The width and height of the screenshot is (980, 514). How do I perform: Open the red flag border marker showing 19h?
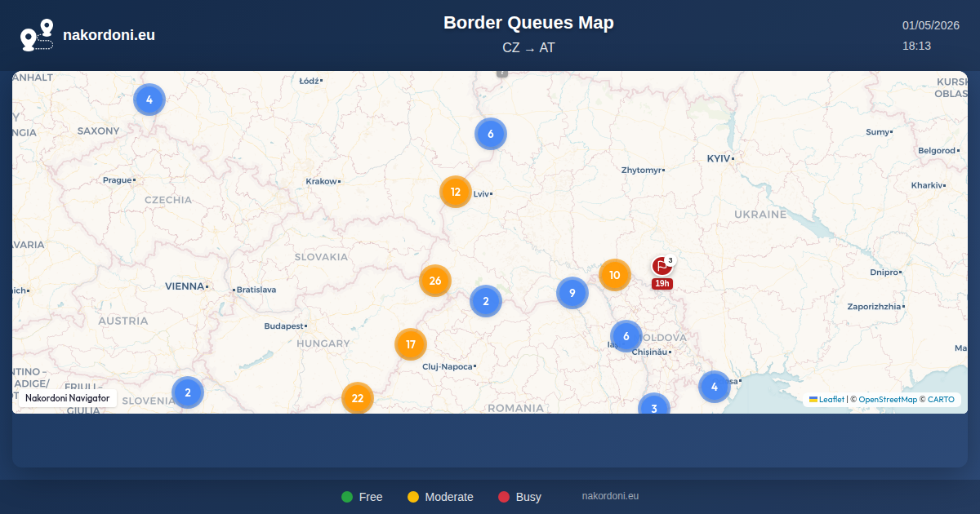[x=662, y=267]
